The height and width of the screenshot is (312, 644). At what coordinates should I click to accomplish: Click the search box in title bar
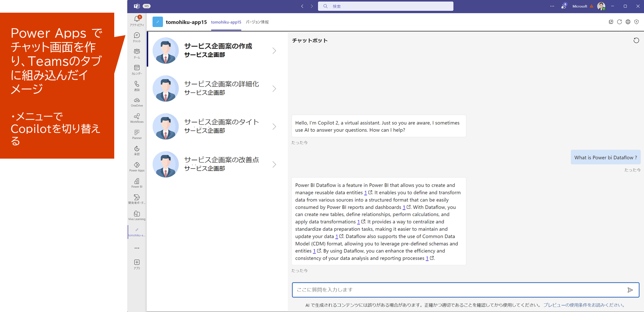coord(386,6)
